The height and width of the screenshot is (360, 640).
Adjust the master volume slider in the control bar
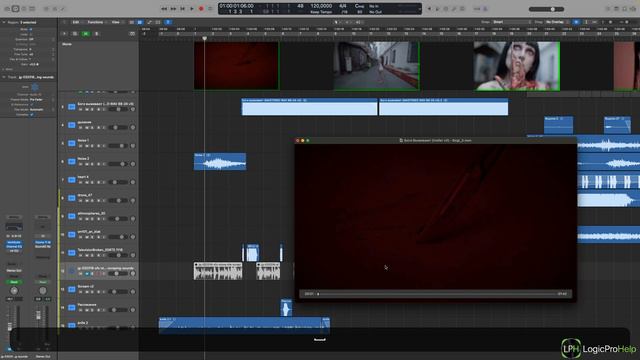point(546,9)
